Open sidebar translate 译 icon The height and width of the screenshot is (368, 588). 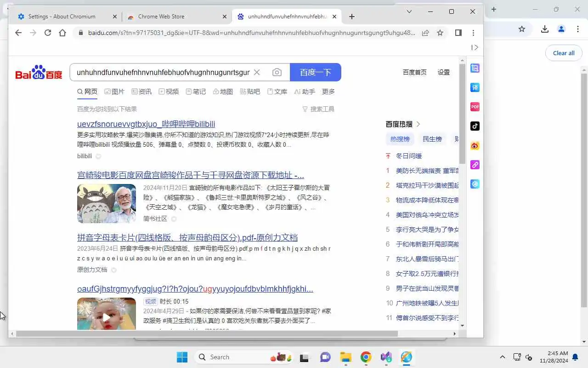point(475,87)
